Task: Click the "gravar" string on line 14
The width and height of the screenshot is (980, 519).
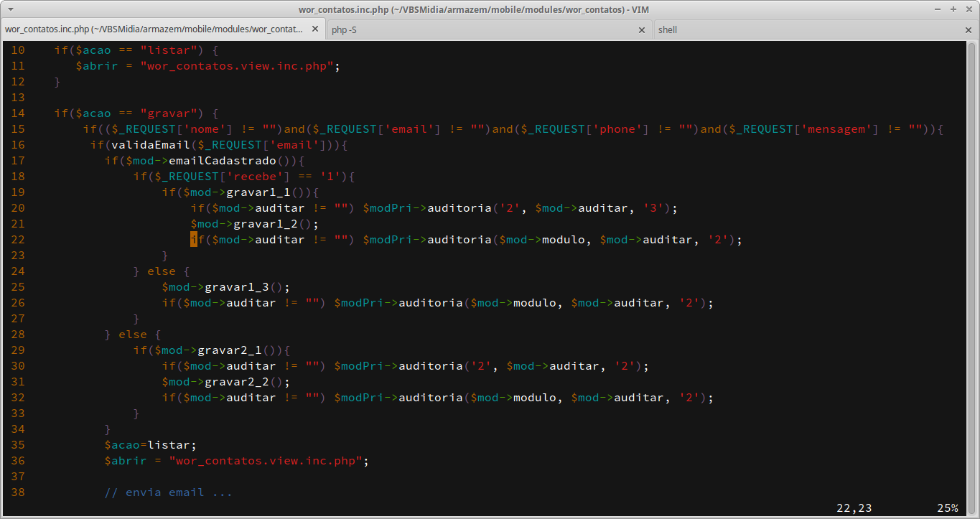Action: point(169,113)
